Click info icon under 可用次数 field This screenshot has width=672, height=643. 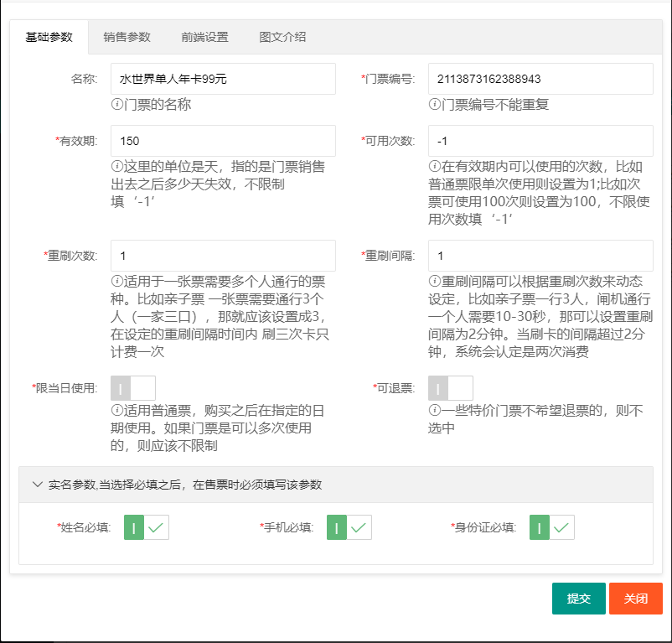(435, 167)
